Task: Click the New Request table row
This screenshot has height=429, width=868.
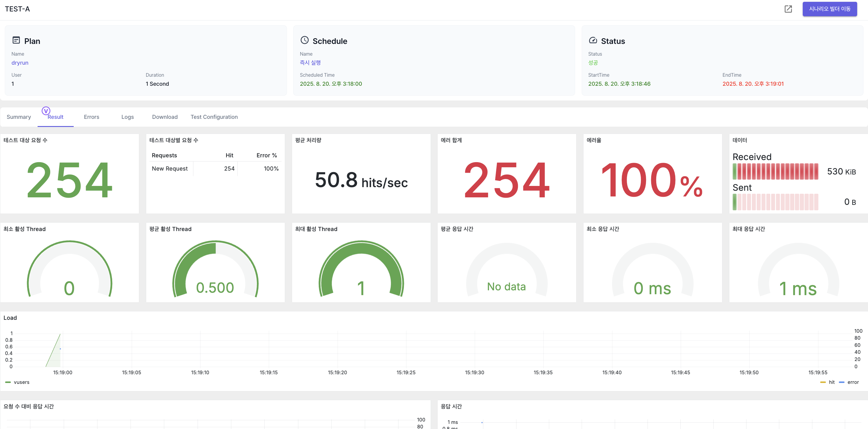Action: [x=170, y=168]
